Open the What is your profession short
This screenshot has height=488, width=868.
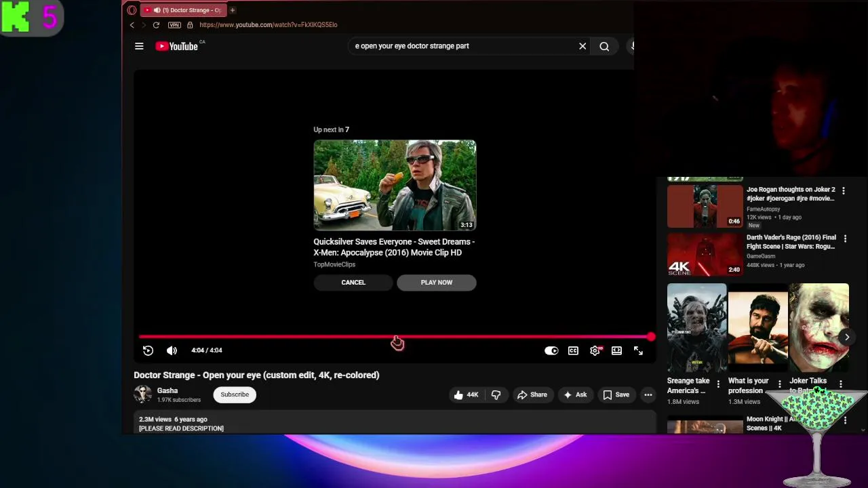757,328
